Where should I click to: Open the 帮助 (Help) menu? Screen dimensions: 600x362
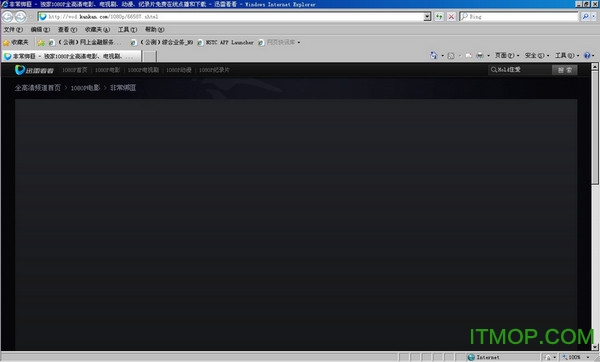click(x=155, y=29)
